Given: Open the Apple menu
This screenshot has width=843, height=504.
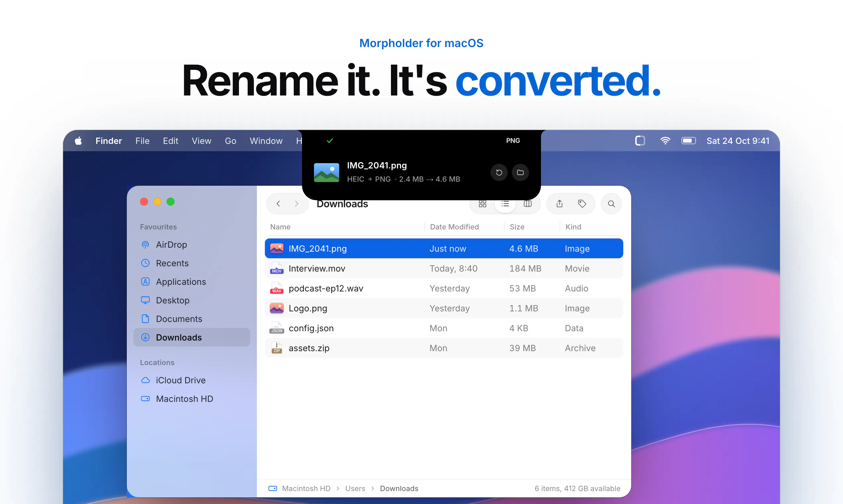Looking at the screenshot, I should pyautogui.click(x=78, y=141).
